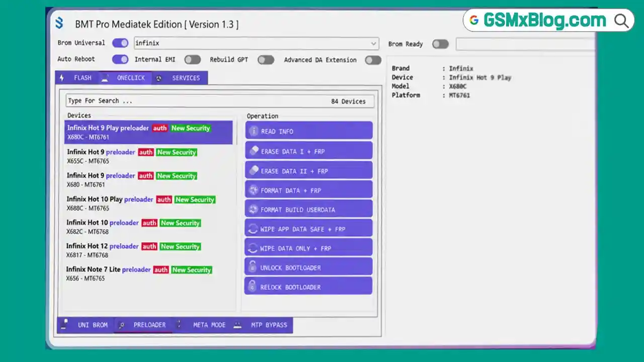Image resolution: width=644 pixels, height=362 pixels.
Task: Enable the Rebuild GPT switch
Action: pyautogui.click(x=266, y=60)
